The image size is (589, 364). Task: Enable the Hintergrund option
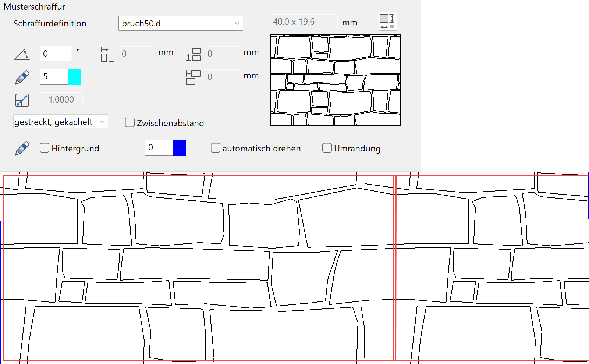(44, 147)
